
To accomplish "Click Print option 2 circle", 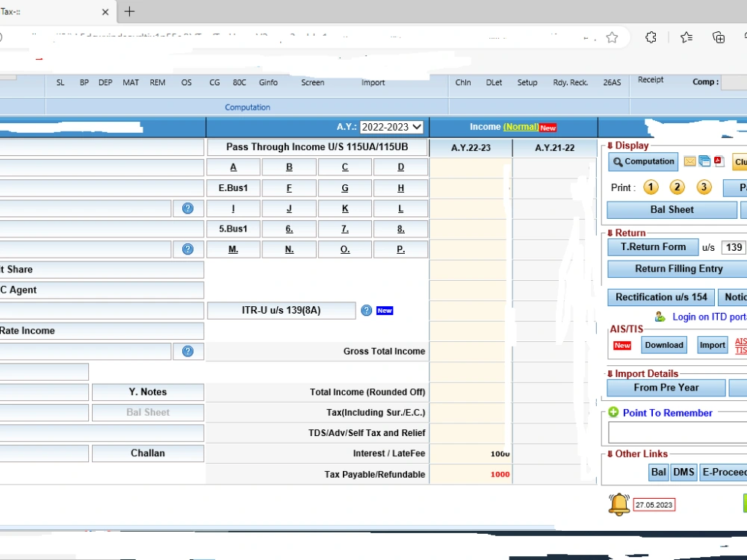I will pos(677,187).
